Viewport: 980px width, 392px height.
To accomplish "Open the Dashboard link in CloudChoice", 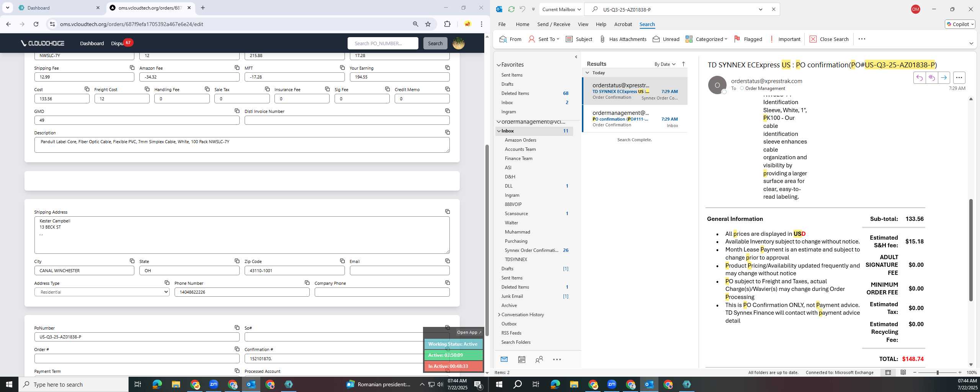I will coord(92,43).
